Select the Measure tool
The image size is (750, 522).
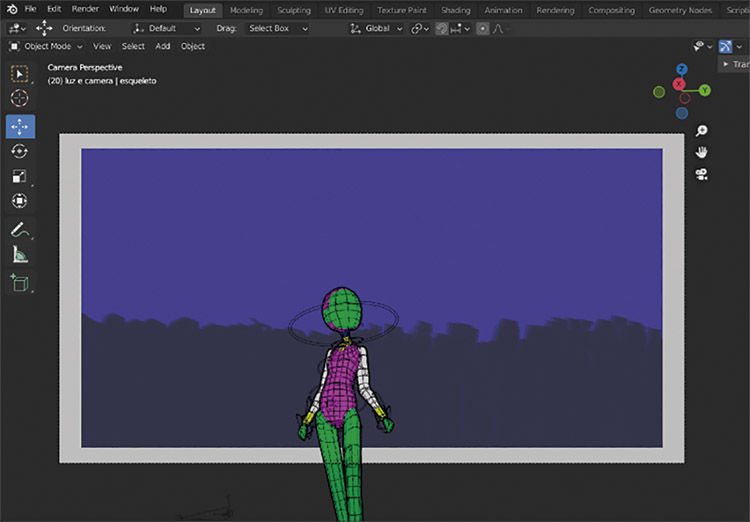point(20,254)
